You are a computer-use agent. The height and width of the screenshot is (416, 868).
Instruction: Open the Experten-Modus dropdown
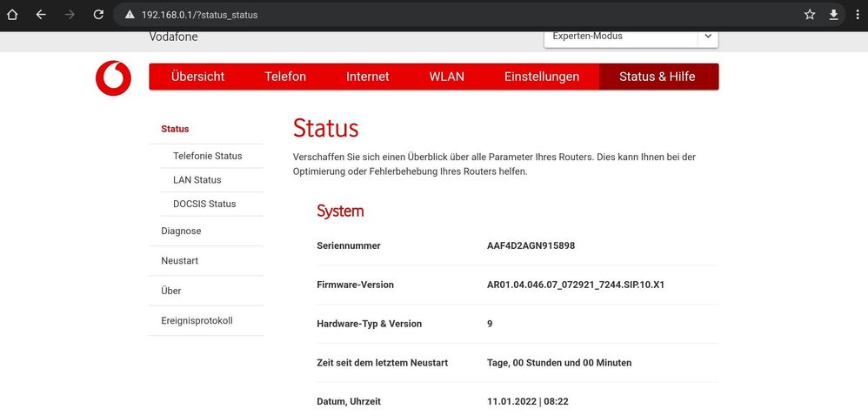pos(631,37)
